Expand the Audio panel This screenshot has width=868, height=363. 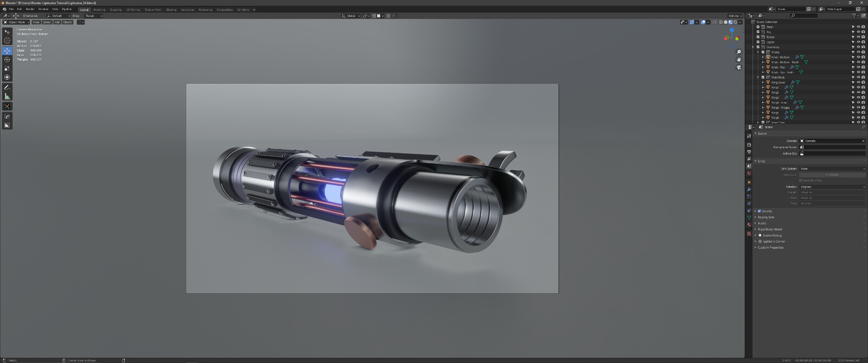756,223
